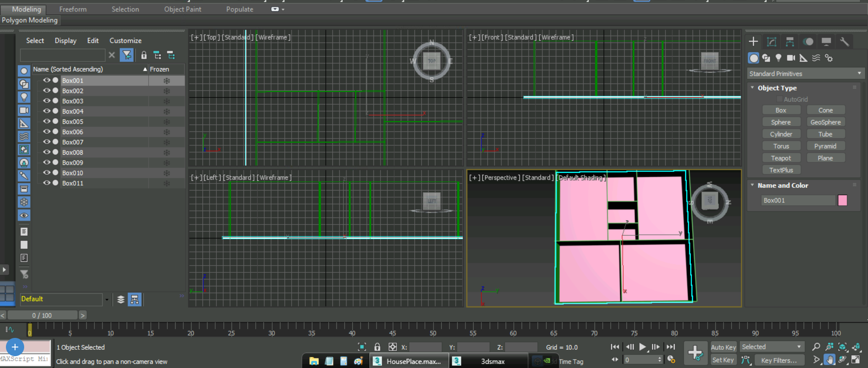Click the Scene Explorer lock selection icon

144,55
